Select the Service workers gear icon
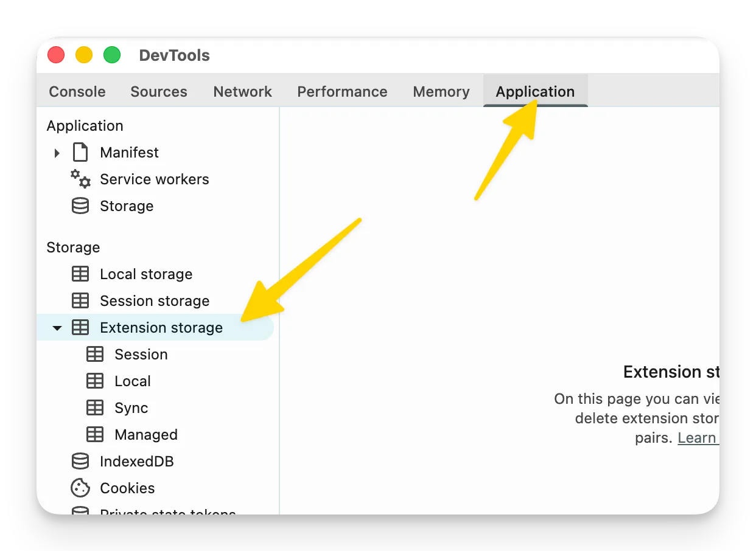The image size is (756, 551). 80,179
